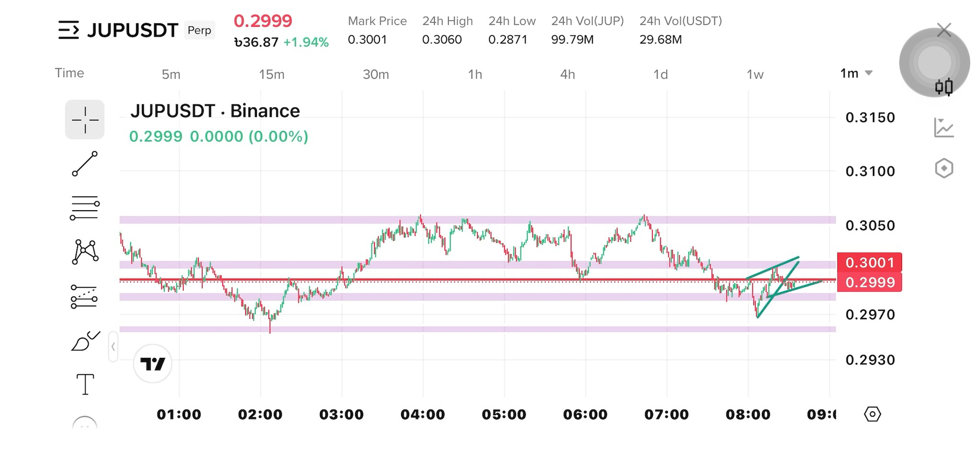Open the indicators chart-line icon
This screenshot has width=980, height=453.
944,127
